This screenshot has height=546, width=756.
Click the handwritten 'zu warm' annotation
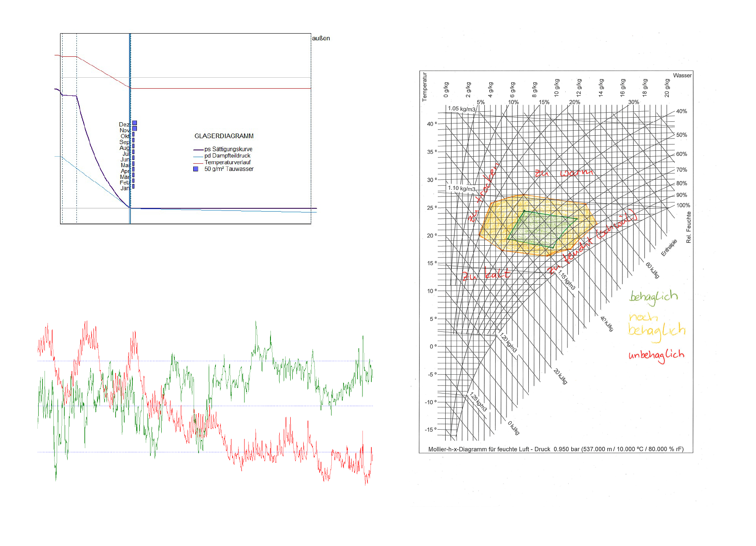564,173
